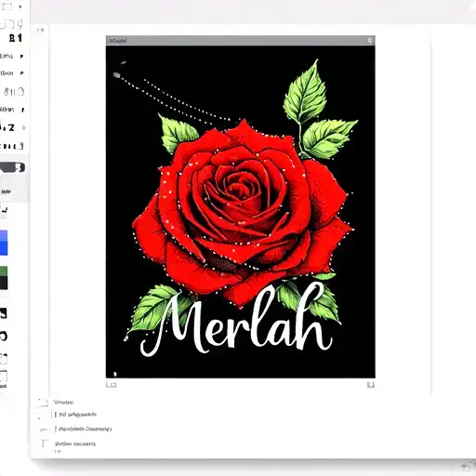Expand the second arrow below "B 1"
This screenshot has width=476, height=476.
[21, 73]
